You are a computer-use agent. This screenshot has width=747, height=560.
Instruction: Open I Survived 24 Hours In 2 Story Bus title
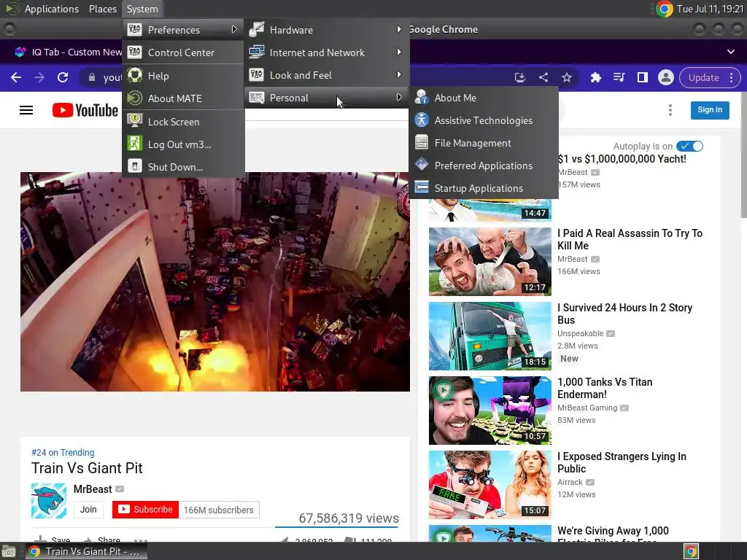click(x=624, y=314)
